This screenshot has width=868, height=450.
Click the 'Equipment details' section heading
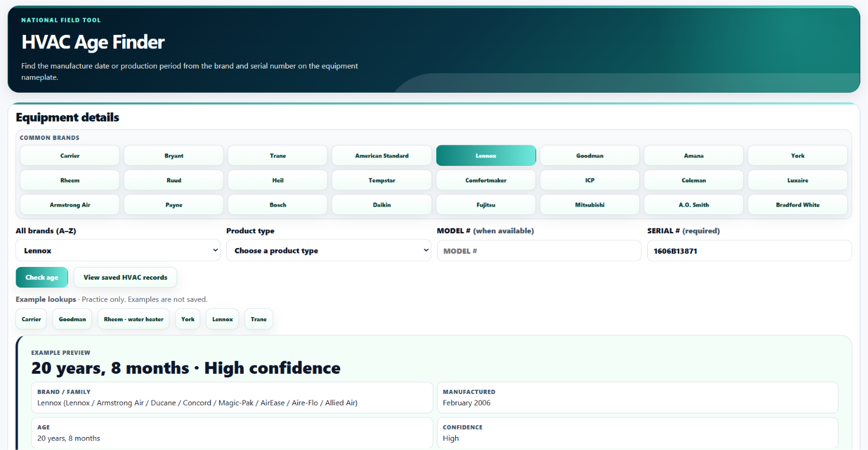click(x=67, y=117)
